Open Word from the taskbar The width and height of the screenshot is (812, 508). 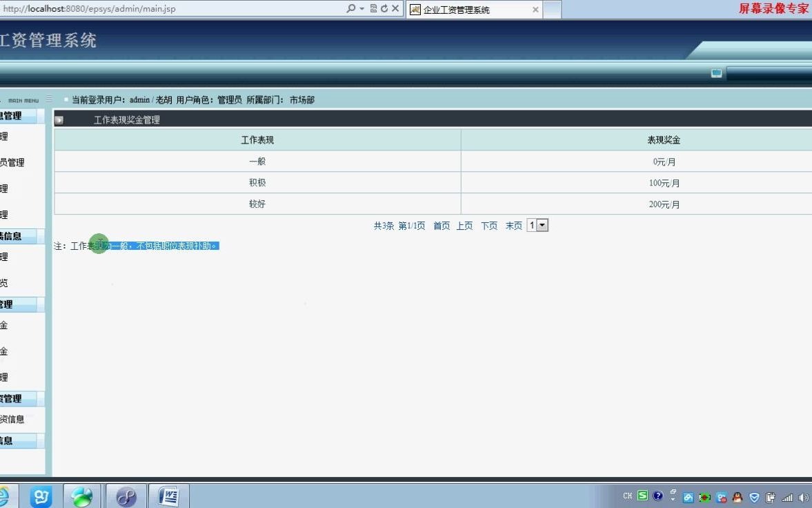pos(168,496)
